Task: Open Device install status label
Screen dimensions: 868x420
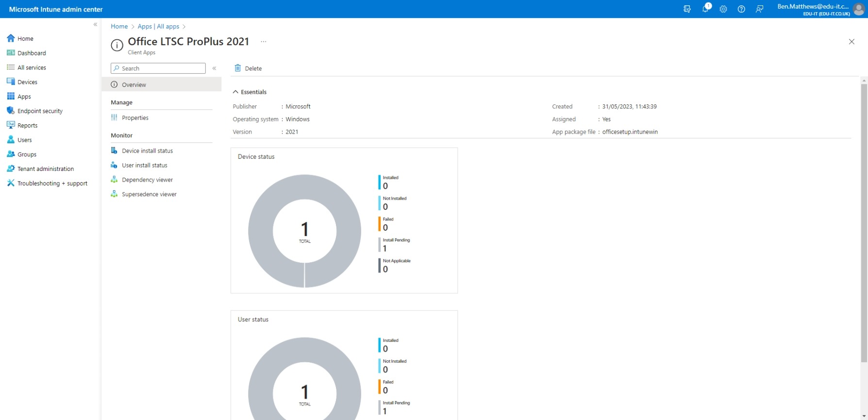Action: point(147,151)
